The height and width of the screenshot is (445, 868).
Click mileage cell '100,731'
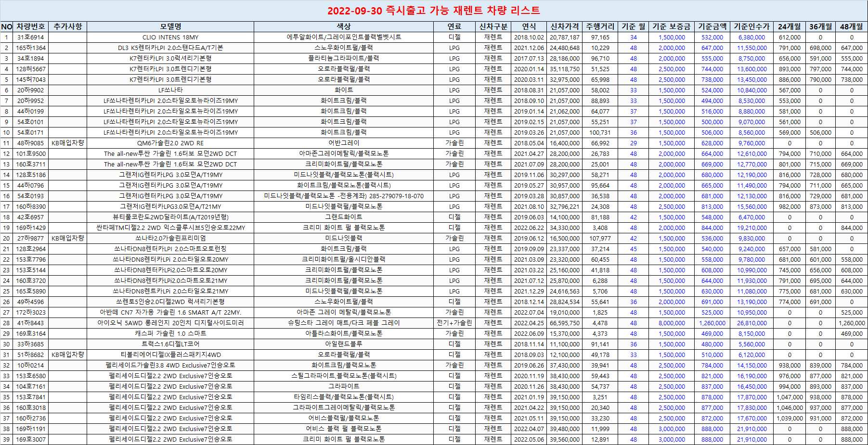pyautogui.click(x=600, y=132)
